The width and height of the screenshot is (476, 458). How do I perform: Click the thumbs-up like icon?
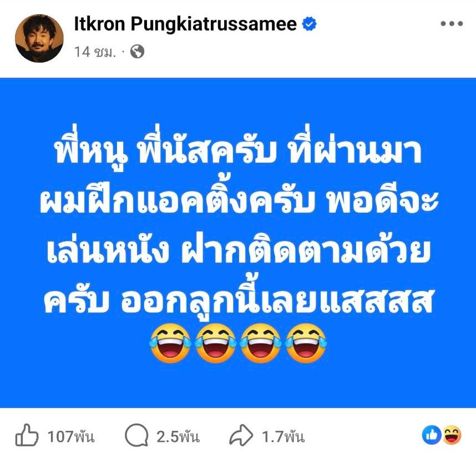tap(27, 435)
